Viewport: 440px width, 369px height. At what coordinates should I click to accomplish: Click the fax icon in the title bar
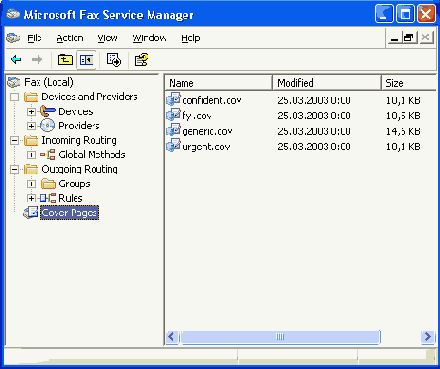click(x=13, y=14)
